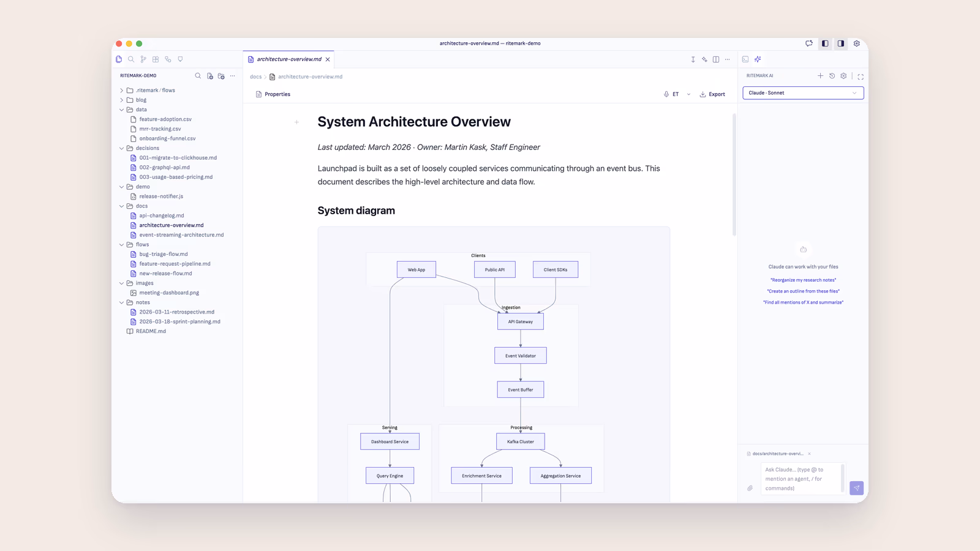Open the Explorer files view icon
Viewport: 980px width, 551px height.
[119, 59]
